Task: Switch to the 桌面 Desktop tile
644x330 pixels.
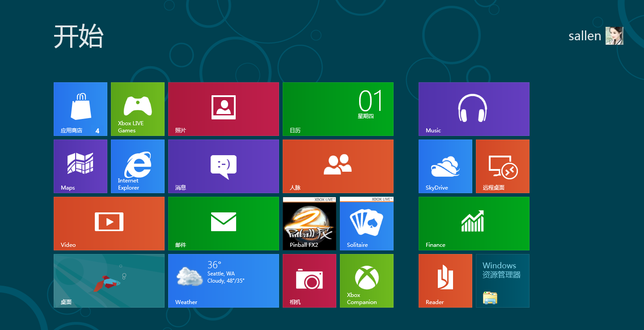Action: point(109,281)
